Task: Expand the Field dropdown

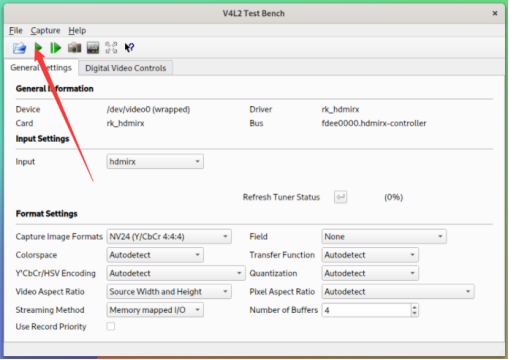Action: (384, 237)
